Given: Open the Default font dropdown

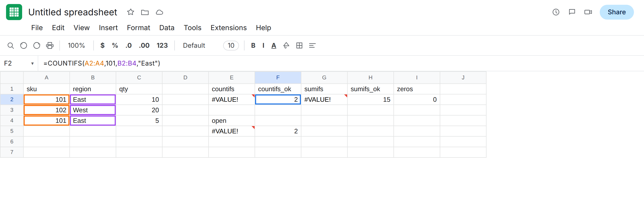Looking at the screenshot, I should pos(194,45).
